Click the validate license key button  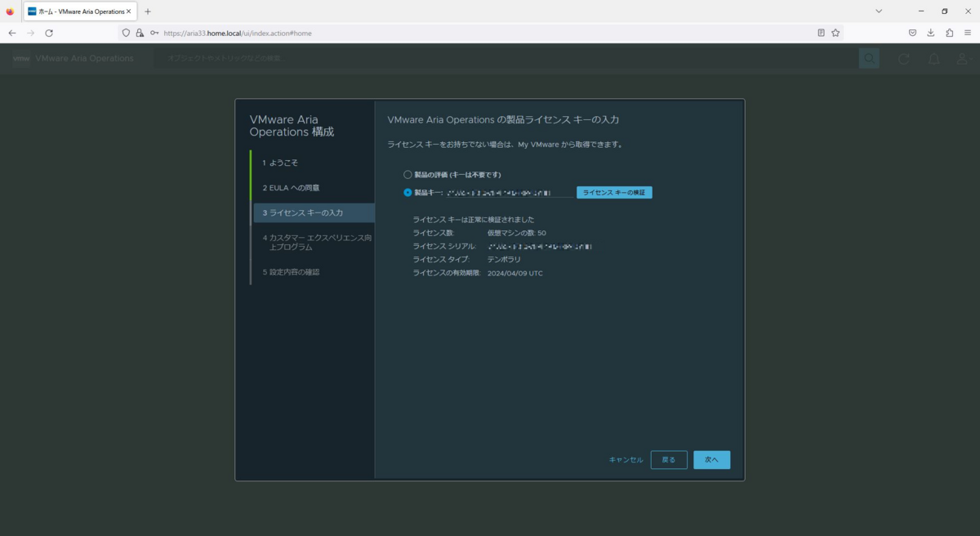coord(614,193)
